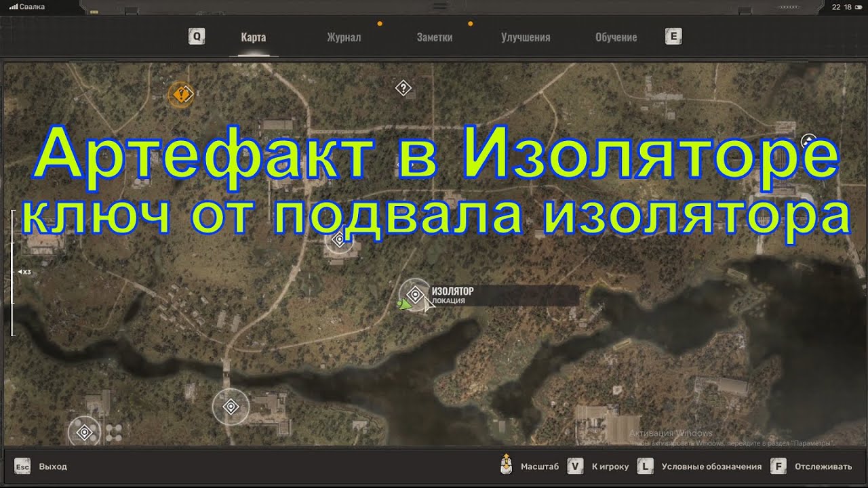Click the L key icon
868x488 pixels.
click(x=646, y=466)
